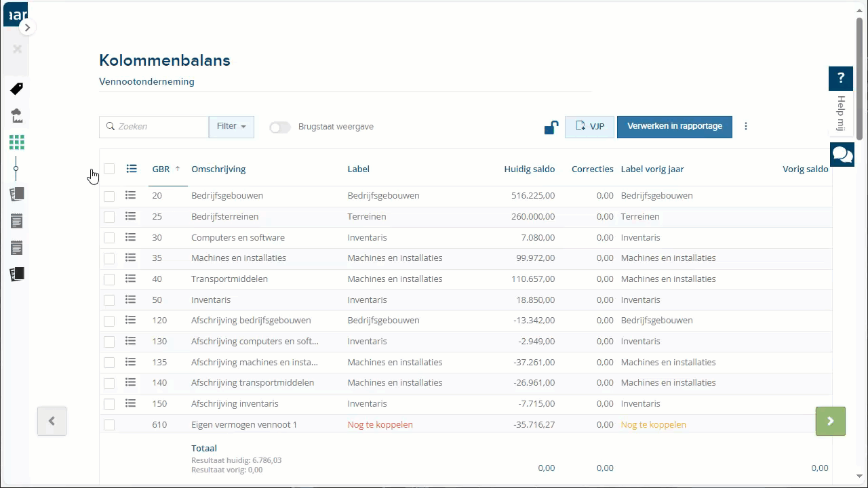This screenshot has height=488, width=868.
Task: Tick the checkbox for Eigen vermogen vennoot 1
Action: (x=109, y=425)
